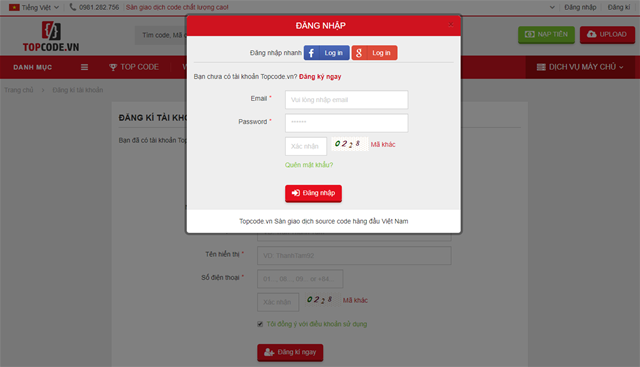
Task: Open the Top Code menu item
Action: tap(134, 67)
